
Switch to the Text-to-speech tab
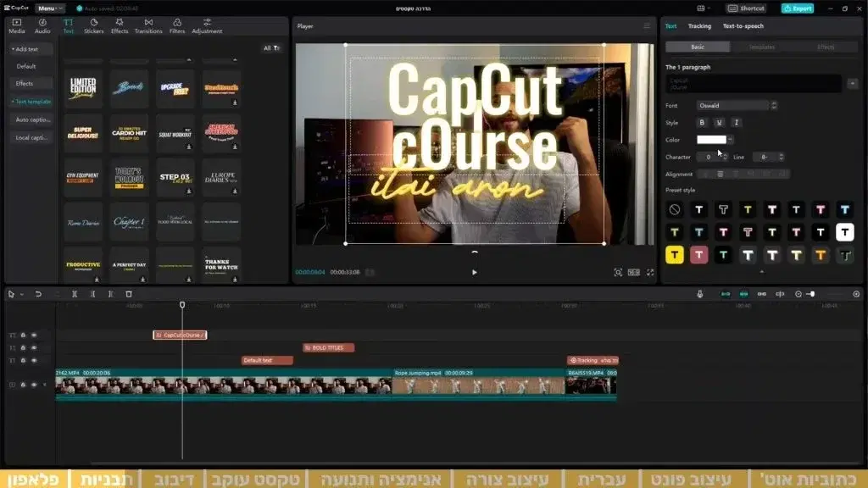coord(743,26)
